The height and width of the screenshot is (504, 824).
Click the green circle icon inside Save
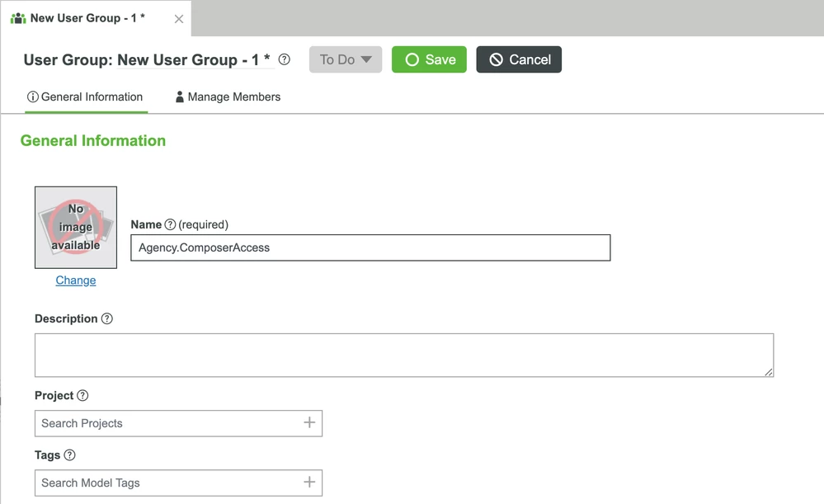[x=413, y=59]
